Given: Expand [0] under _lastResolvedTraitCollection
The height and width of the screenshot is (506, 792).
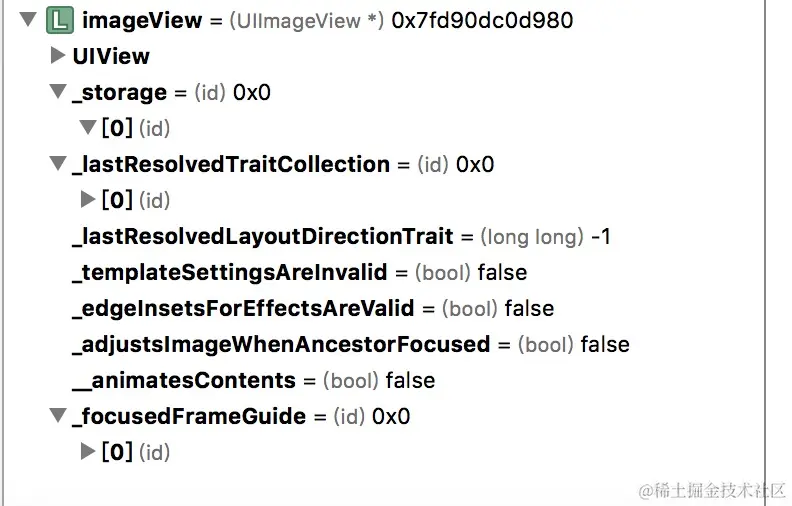Looking at the screenshot, I should tap(88, 200).
